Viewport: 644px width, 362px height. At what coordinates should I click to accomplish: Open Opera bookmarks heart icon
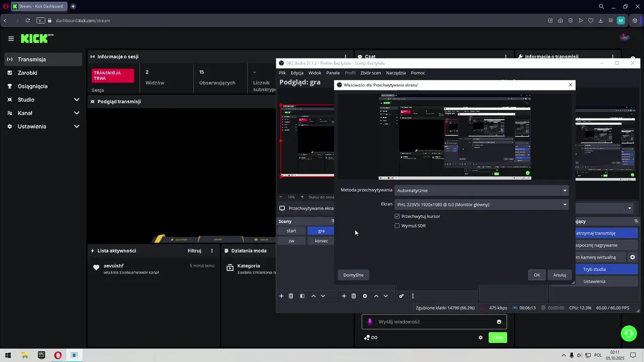591,21
